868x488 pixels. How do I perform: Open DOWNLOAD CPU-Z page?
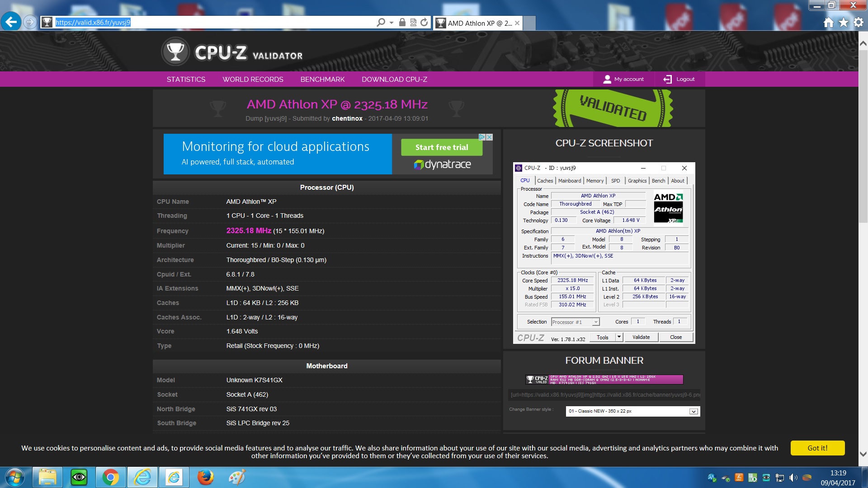394,79
